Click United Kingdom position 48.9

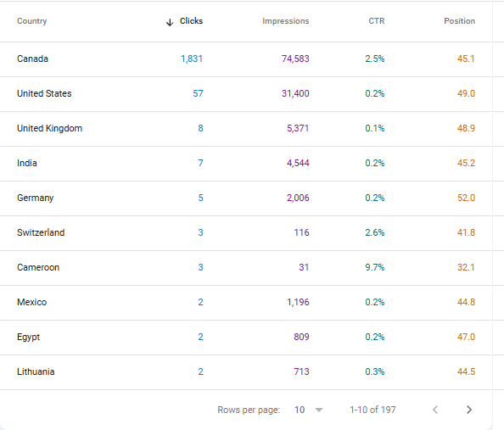click(466, 128)
